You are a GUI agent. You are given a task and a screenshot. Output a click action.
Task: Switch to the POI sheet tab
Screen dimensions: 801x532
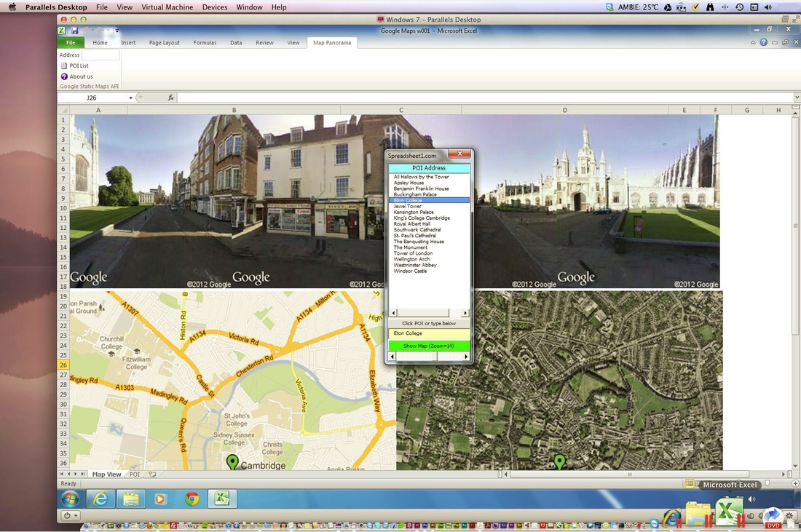coord(135,475)
